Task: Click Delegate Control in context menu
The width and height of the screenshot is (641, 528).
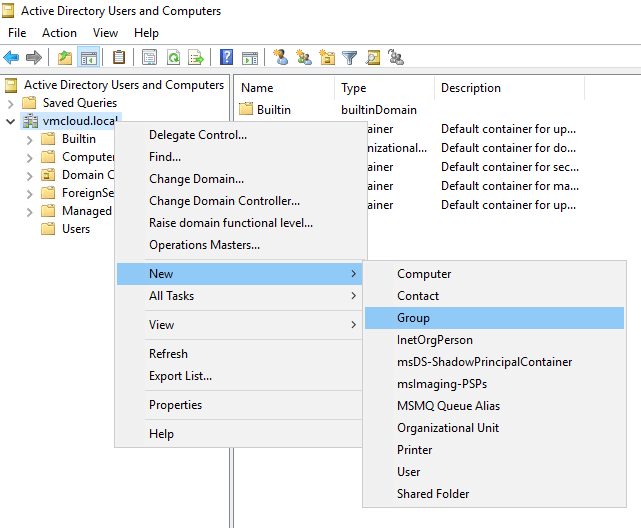Action: click(x=197, y=135)
